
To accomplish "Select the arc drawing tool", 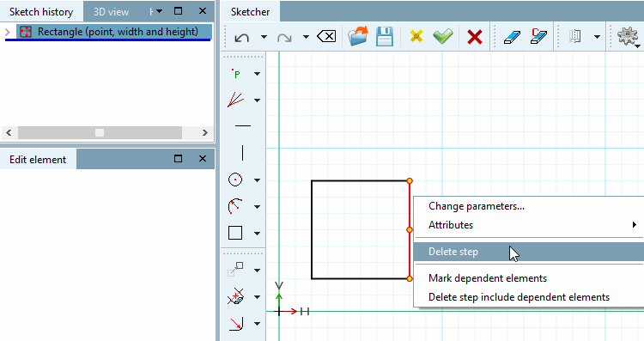I will click(x=235, y=206).
